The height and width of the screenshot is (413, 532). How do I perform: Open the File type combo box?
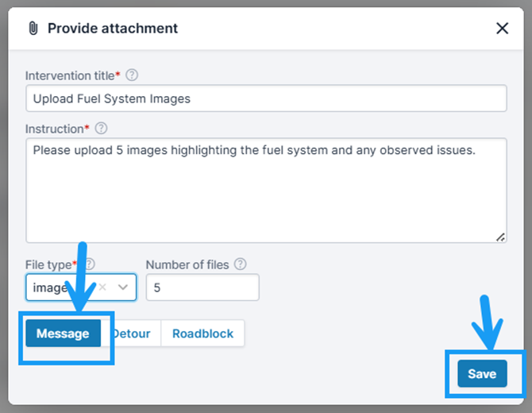click(81, 288)
